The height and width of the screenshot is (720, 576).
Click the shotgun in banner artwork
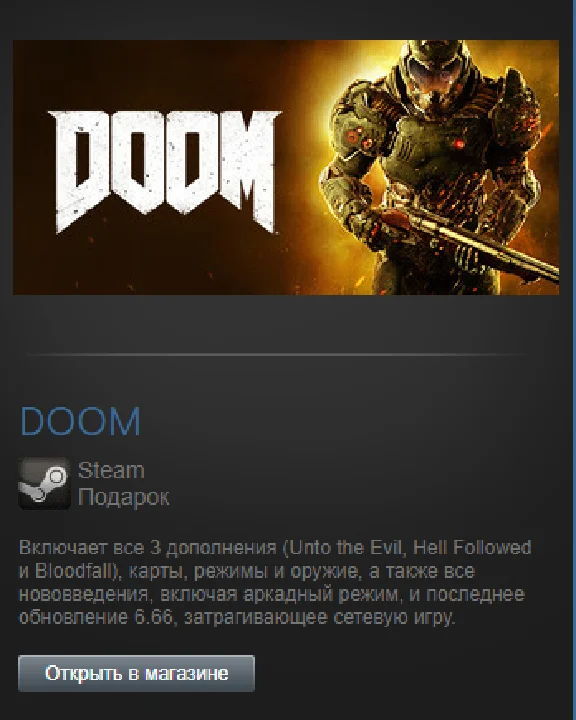click(473, 241)
